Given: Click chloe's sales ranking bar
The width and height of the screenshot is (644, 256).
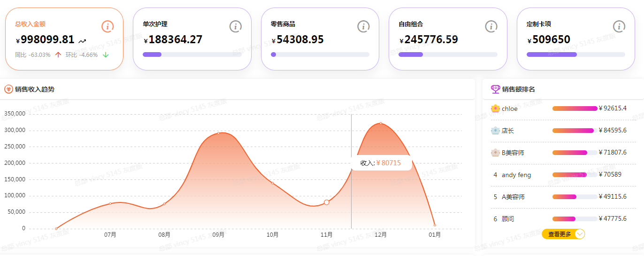Looking at the screenshot, I should tap(575, 109).
